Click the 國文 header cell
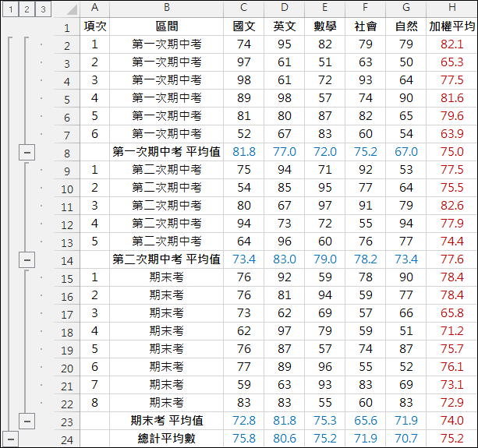The height and width of the screenshot is (448, 478). pos(243,26)
